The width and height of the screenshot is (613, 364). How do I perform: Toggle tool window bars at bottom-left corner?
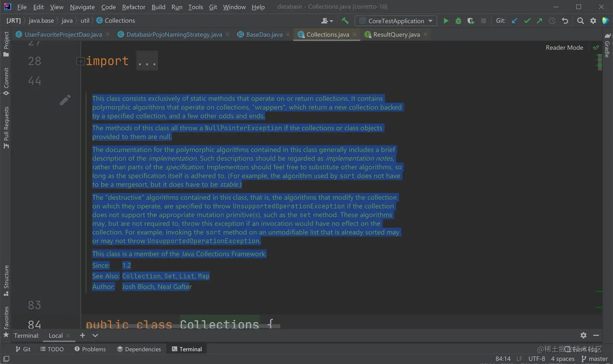(x=6, y=359)
